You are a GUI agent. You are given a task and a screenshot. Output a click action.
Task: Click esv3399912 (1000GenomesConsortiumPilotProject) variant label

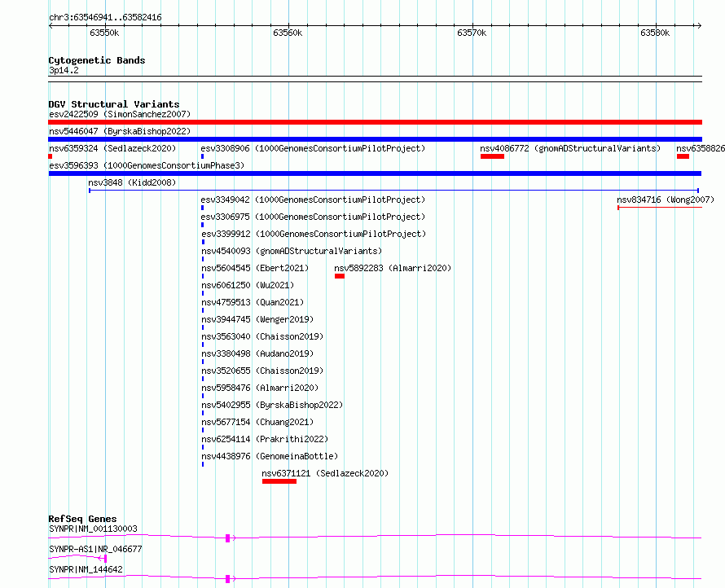pos(314,234)
